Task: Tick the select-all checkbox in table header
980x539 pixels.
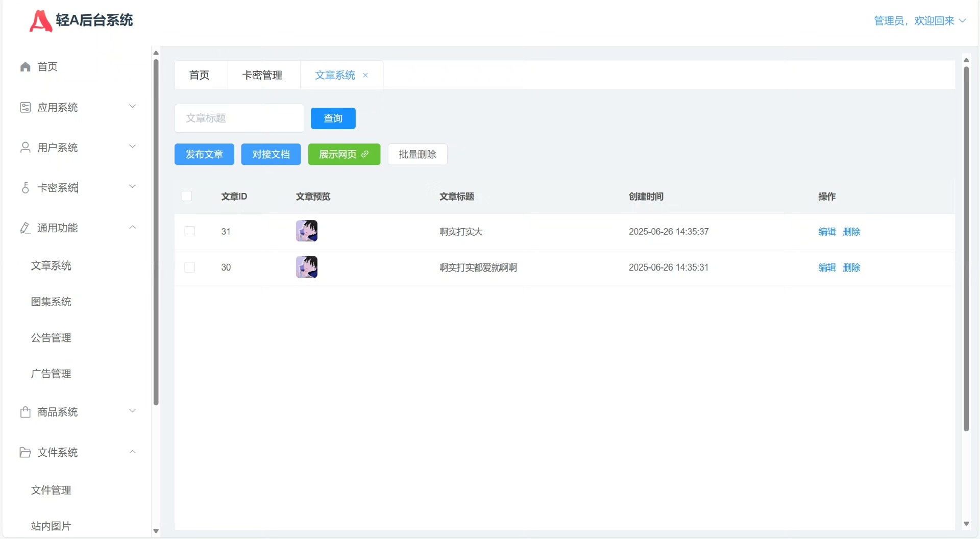Action: [x=187, y=196]
